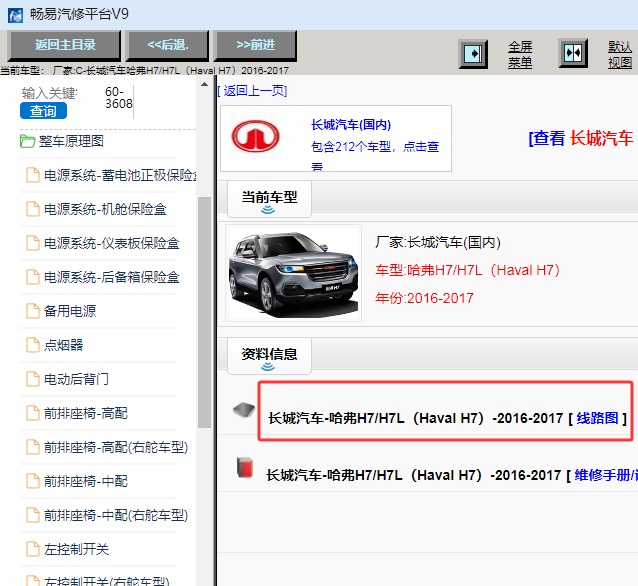Click the default view split icon
This screenshot has height=586, width=638.
[x=573, y=53]
